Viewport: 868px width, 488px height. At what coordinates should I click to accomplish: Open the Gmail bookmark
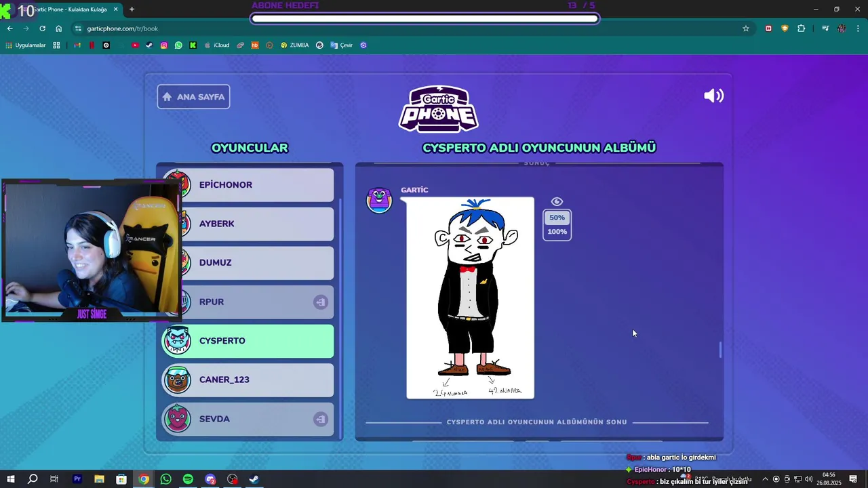click(77, 45)
